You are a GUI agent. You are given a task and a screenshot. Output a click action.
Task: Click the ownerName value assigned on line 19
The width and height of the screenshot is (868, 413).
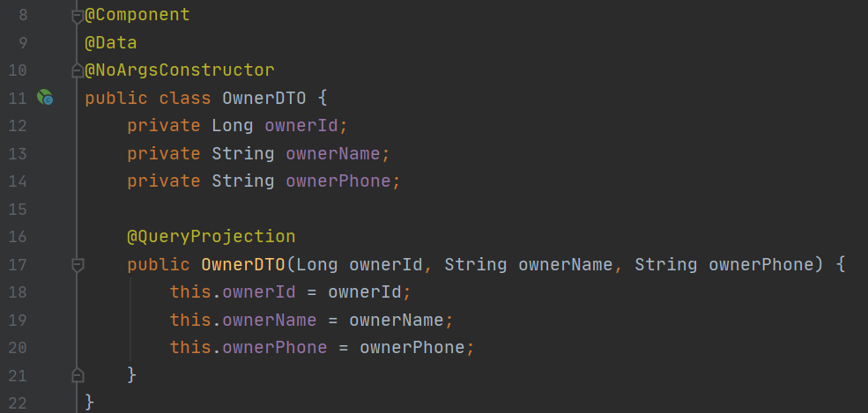[x=397, y=321]
